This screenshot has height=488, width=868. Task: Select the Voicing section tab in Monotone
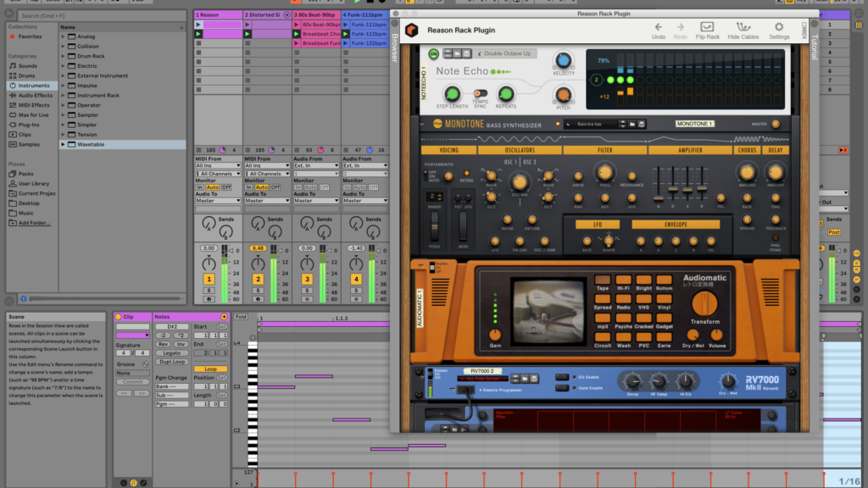pos(449,150)
